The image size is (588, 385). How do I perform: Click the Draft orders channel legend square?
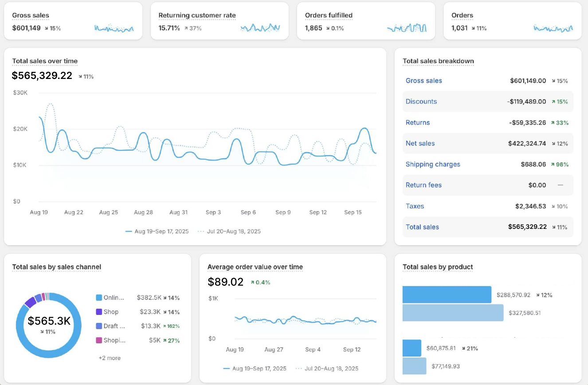[x=99, y=326]
